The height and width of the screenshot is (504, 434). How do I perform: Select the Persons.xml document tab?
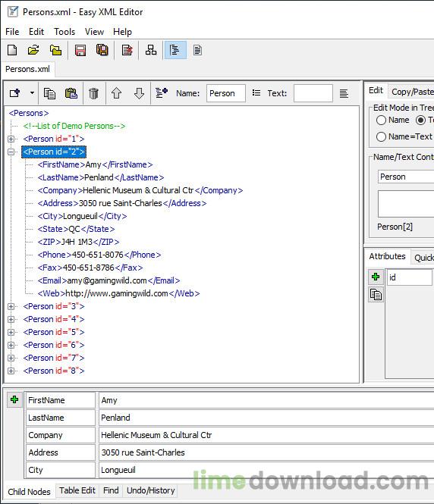(27, 69)
